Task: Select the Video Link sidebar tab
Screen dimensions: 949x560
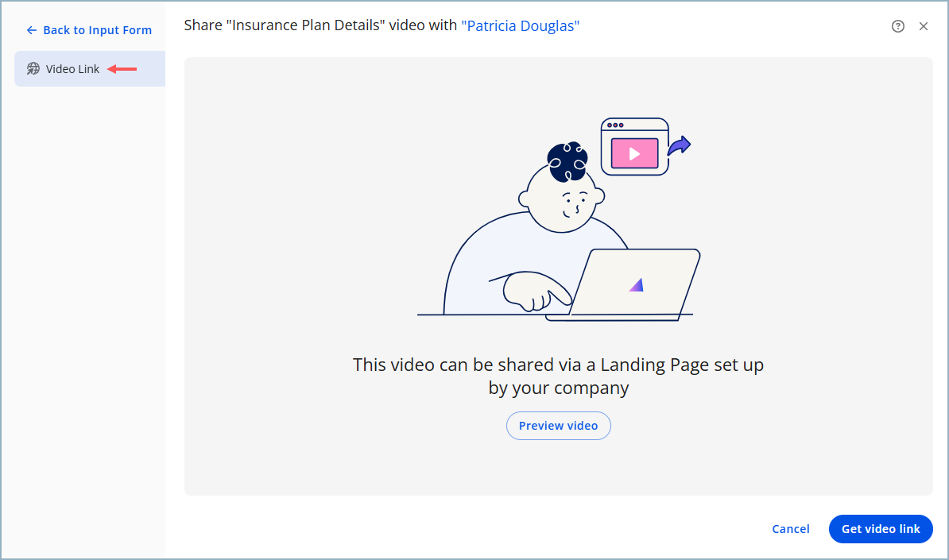Action: [72, 69]
